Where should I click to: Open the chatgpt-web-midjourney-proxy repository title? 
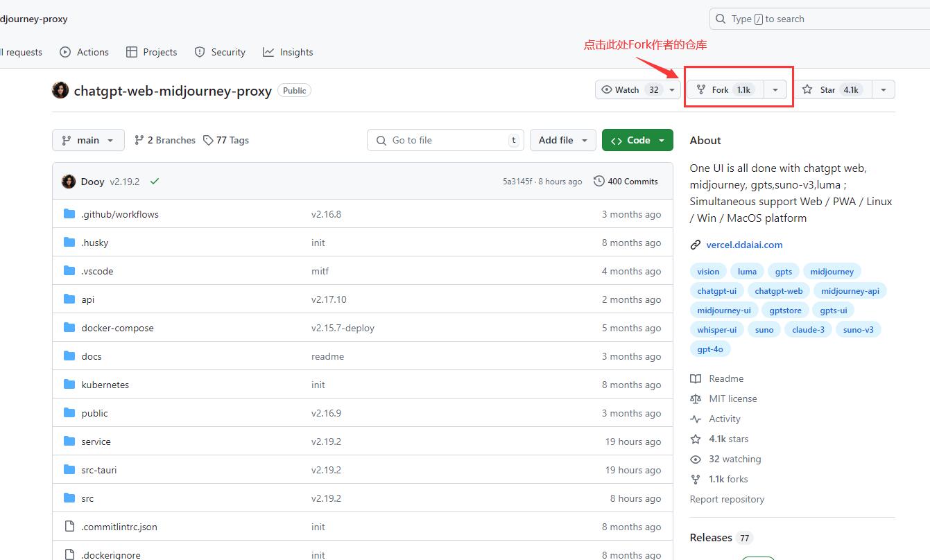173,91
